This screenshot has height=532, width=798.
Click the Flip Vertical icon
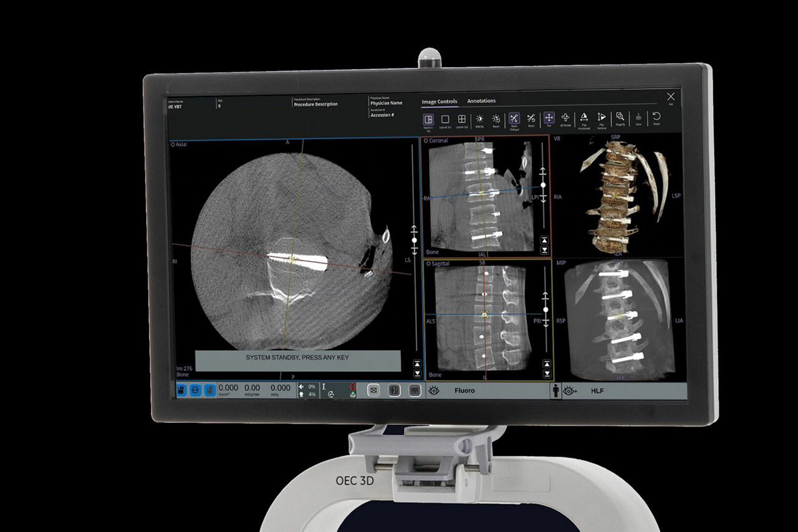tap(602, 118)
